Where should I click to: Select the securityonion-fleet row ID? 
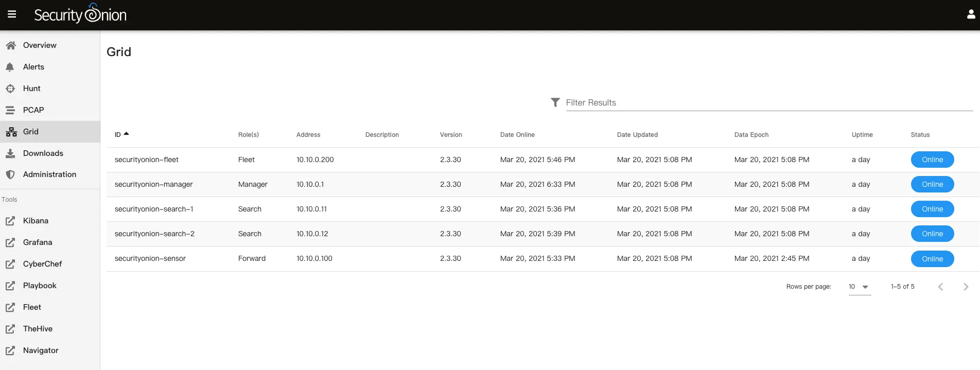(147, 160)
